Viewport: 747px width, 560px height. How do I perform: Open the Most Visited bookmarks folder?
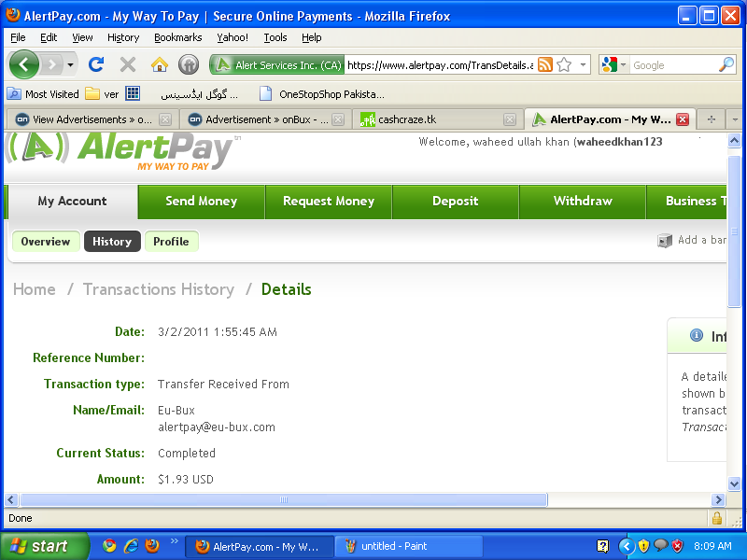click(x=43, y=94)
